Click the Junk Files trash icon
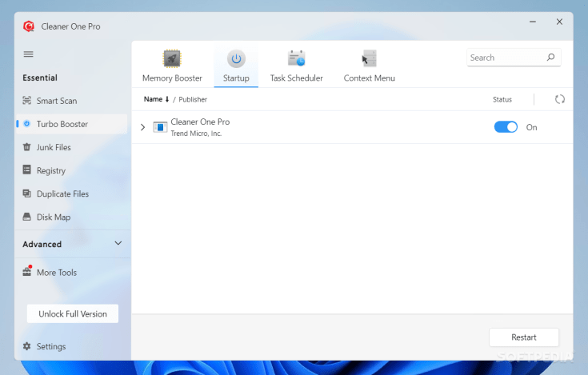This screenshot has height=375, width=588. tap(27, 147)
